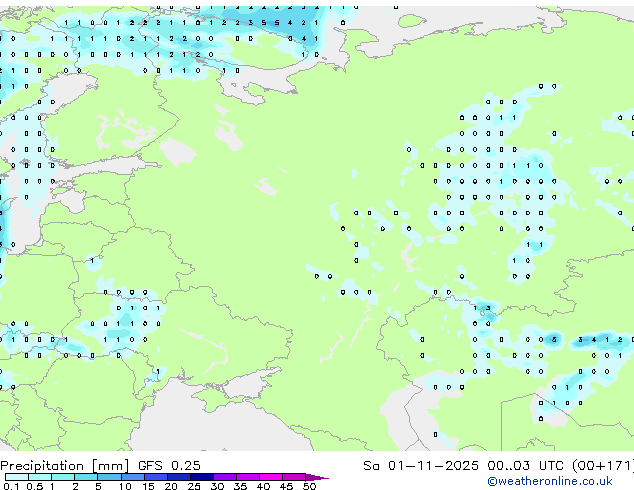
Task: Click the '0.1' legend scale label
Action: [x=11, y=486]
